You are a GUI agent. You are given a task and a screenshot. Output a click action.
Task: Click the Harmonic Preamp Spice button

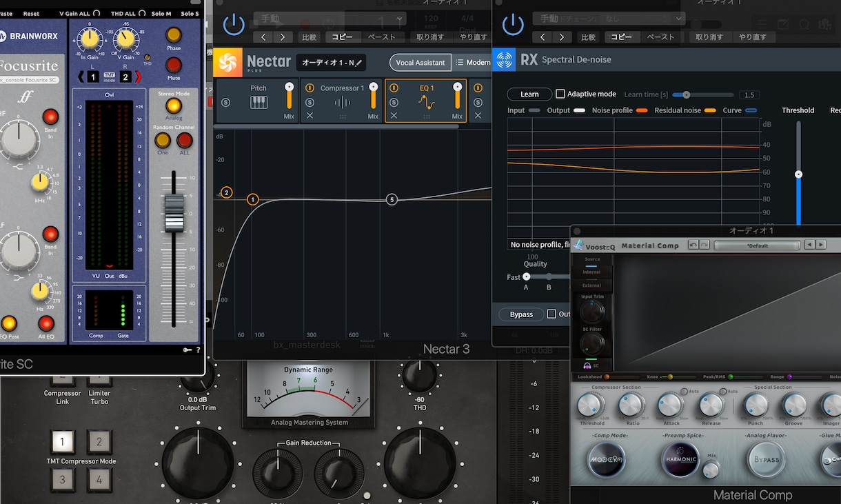click(x=680, y=459)
